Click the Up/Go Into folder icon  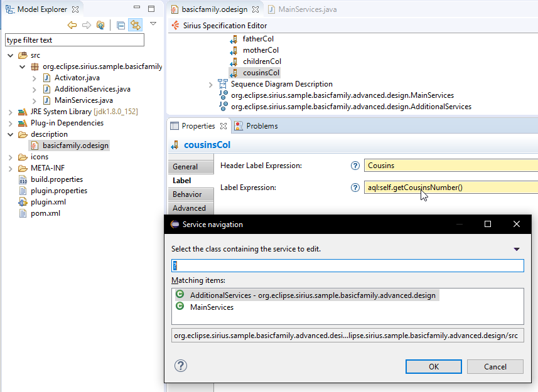tap(100, 25)
